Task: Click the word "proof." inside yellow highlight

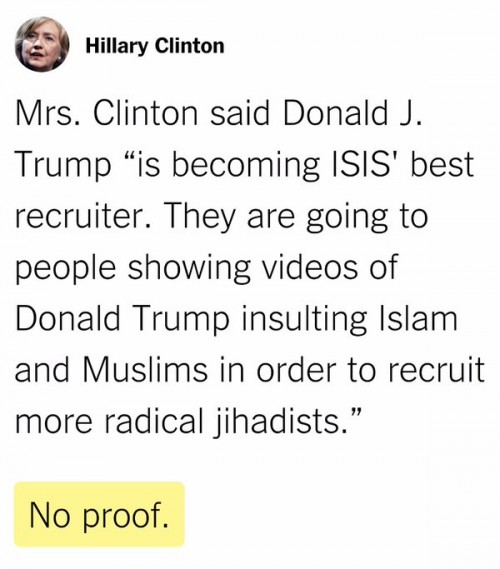Action: click(x=126, y=516)
